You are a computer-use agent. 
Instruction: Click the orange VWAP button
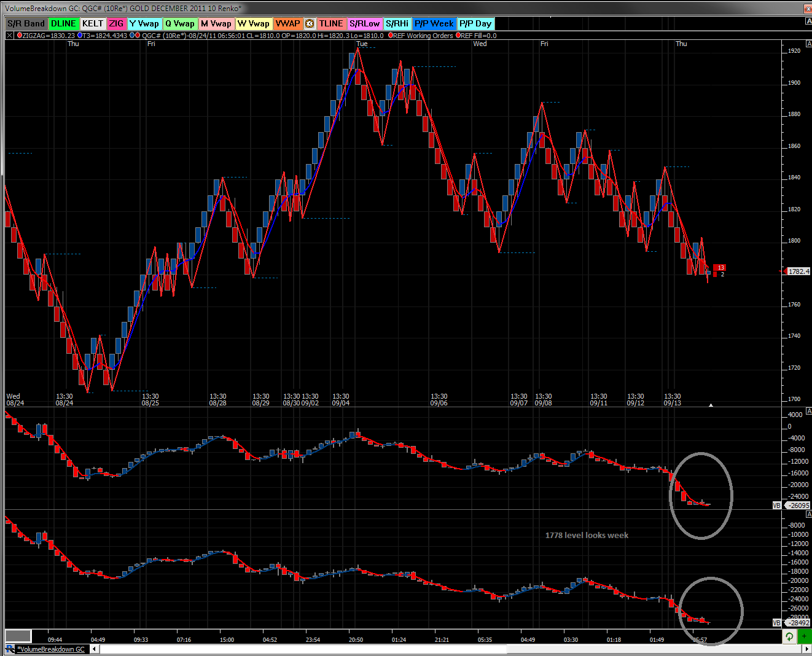click(x=288, y=23)
